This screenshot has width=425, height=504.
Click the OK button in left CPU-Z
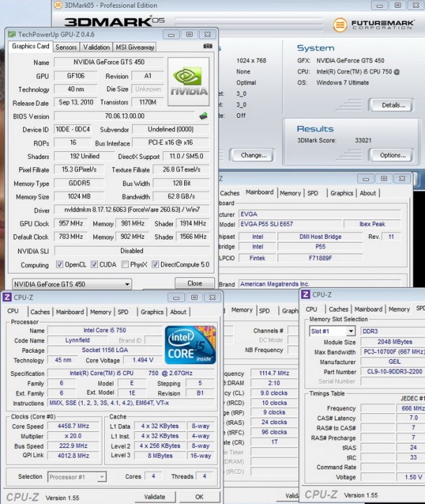200,496
